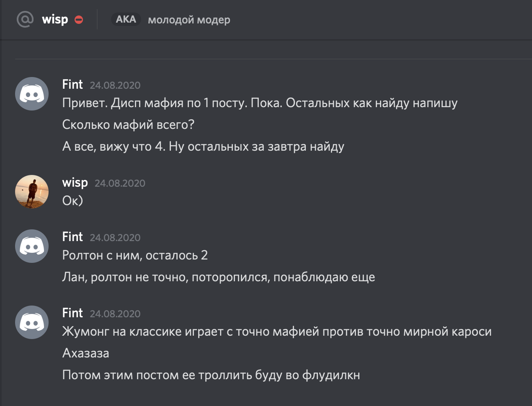This screenshot has width=532, height=406.
Task: Select the role label молодой модер
Action: (x=189, y=20)
